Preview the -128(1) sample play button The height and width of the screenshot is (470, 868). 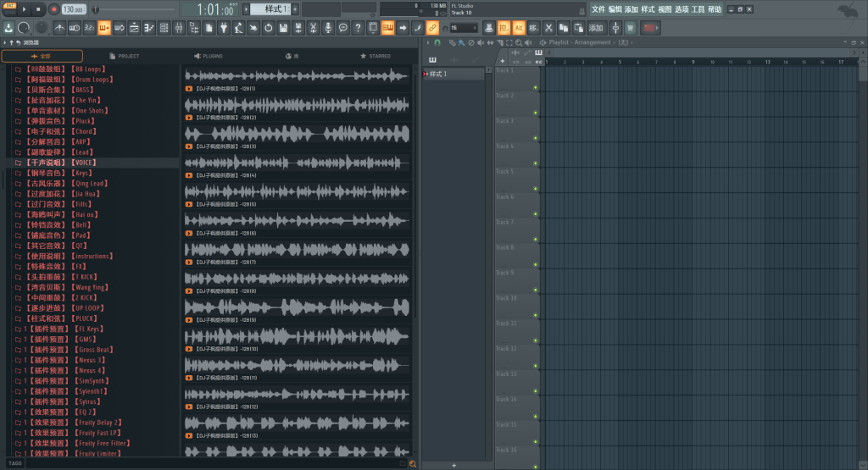pyautogui.click(x=189, y=88)
